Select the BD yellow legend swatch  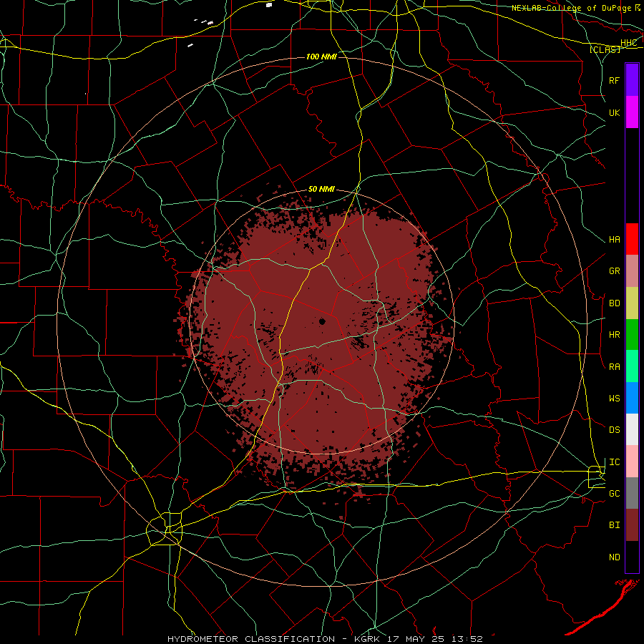click(x=632, y=303)
